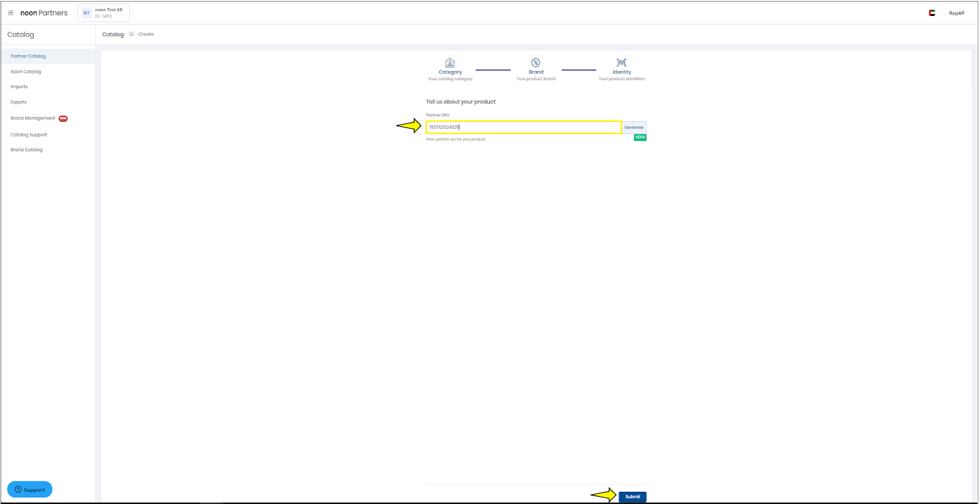Open Catalog Support in sidebar
980x504 pixels.
click(x=29, y=135)
